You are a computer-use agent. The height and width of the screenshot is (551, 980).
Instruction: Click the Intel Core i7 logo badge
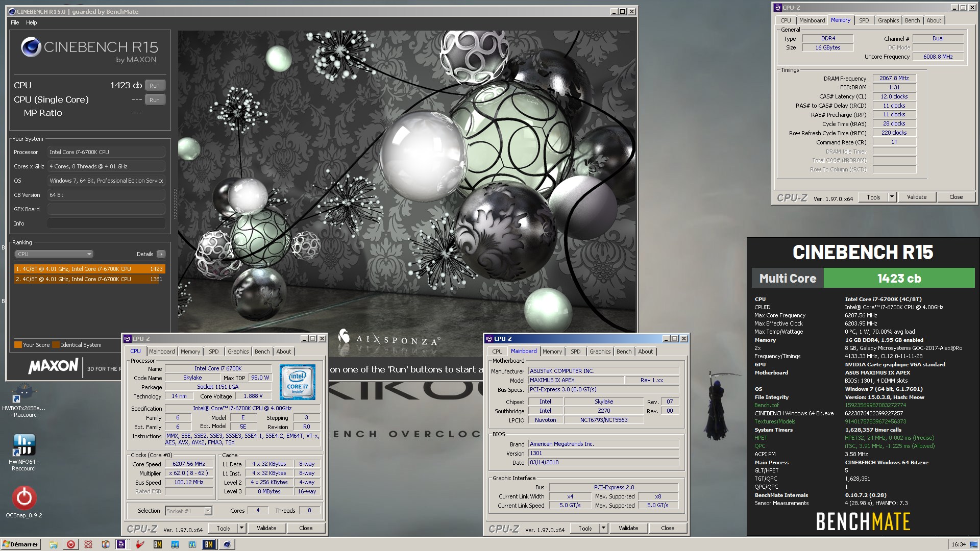pyautogui.click(x=298, y=382)
